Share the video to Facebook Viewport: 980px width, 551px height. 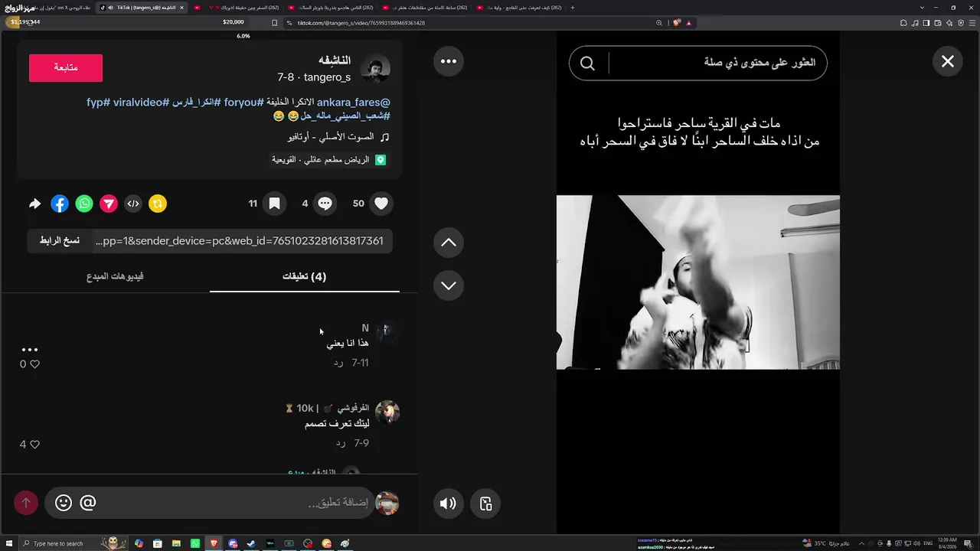(x=60, y=204)
